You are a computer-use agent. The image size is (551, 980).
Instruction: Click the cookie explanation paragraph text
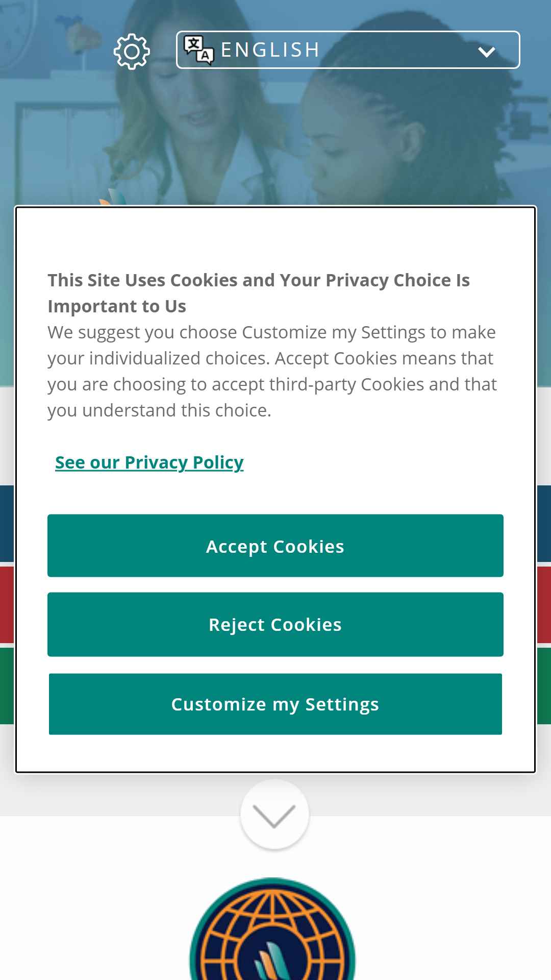(x=272, y=371)
